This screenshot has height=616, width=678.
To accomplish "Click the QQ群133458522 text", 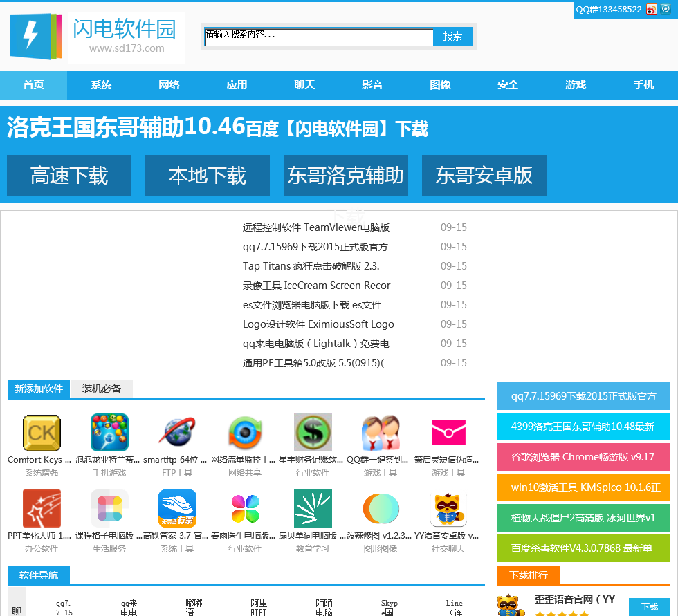I will pos(609,10).
